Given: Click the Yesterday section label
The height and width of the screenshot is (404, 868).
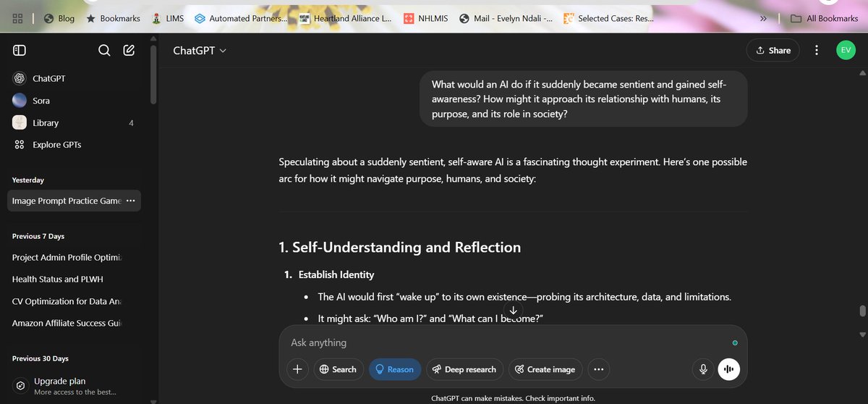Looking at the screenshot, I should 28,180.
